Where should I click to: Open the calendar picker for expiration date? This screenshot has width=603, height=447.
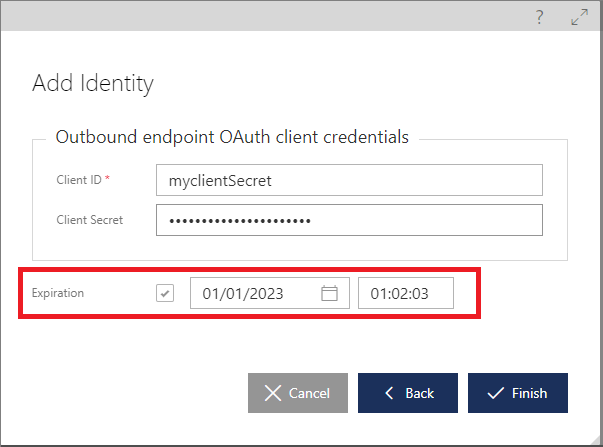pos(329,293)
